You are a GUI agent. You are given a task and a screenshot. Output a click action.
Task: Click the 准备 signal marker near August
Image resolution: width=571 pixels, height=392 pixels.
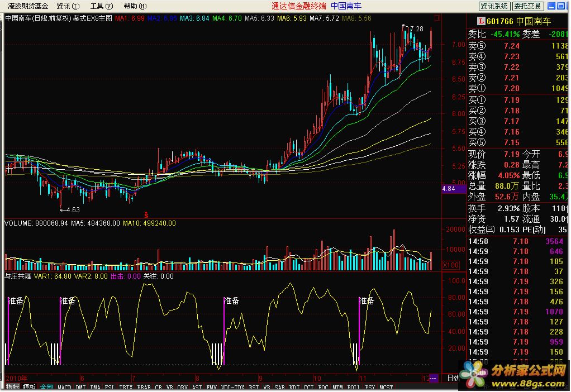(x=232, y=300)
